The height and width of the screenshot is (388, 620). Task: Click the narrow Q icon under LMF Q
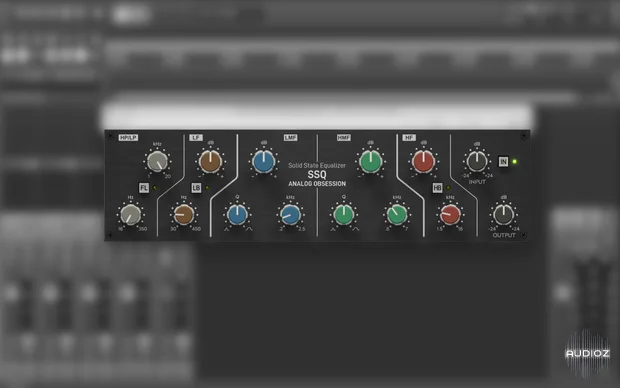pos(227,229)
